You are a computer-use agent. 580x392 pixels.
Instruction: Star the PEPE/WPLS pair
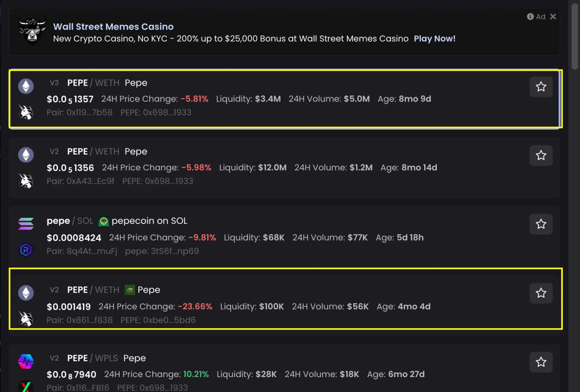[x=541, y=362]
